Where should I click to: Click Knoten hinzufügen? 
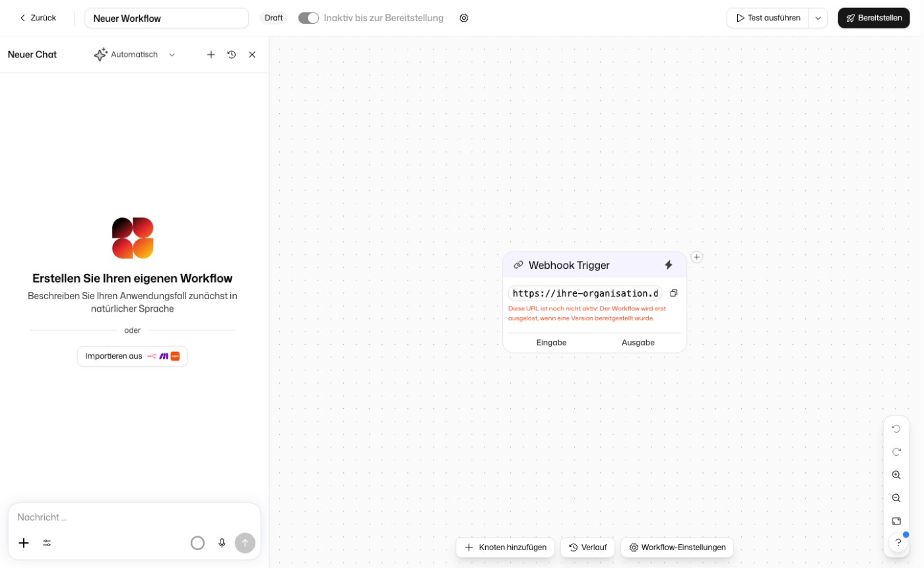pyautogui.click(x=506, y=548)
